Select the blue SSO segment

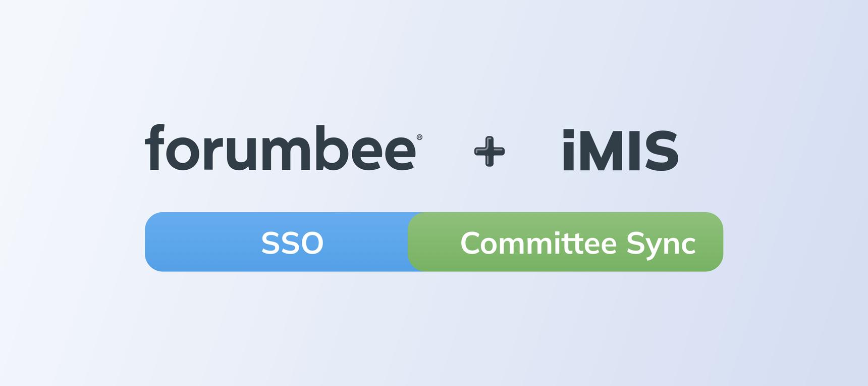[277, 242]
